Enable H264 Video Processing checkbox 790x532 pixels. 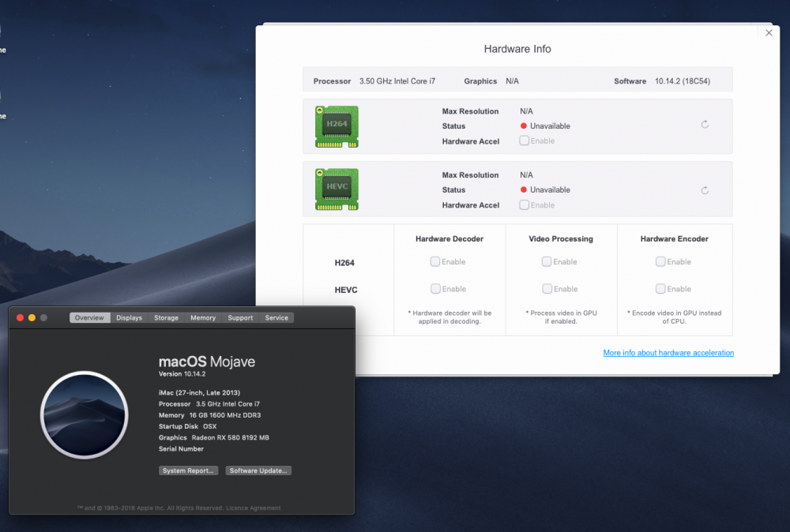546,262
